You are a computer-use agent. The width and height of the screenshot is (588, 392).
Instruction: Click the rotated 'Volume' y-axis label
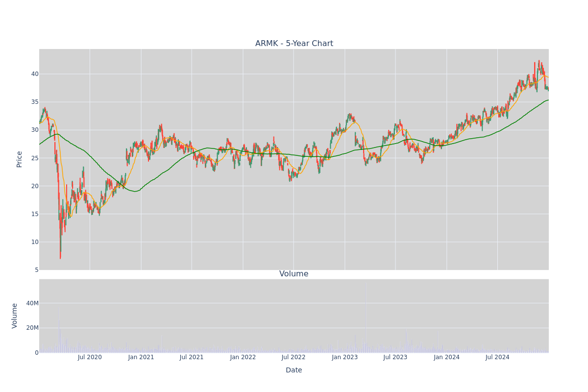click(15, 316)
